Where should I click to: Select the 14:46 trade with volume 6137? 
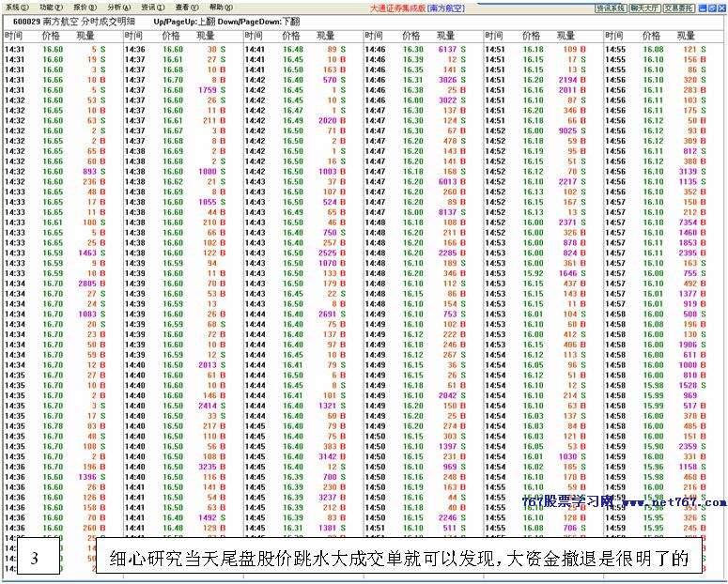[449, 49]
